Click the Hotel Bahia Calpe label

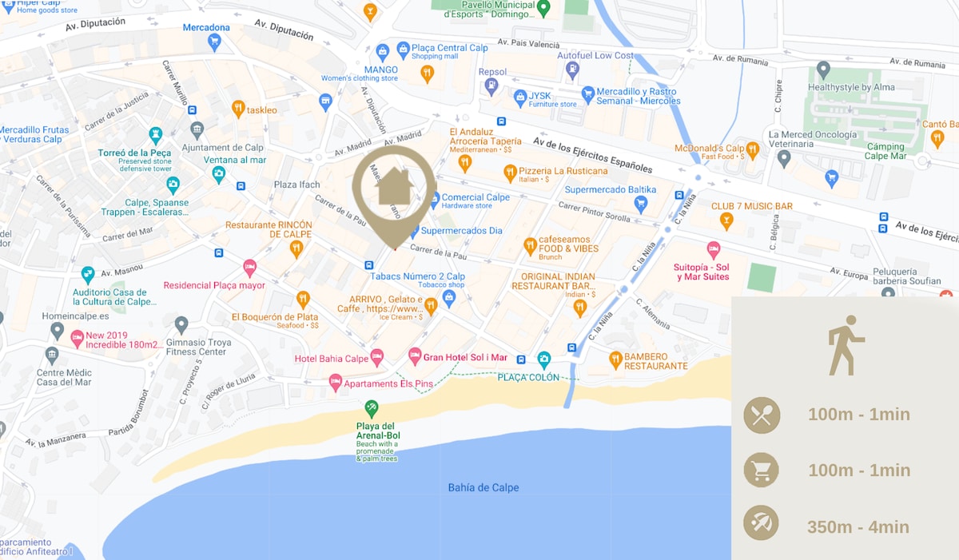(x=332, y=359)
